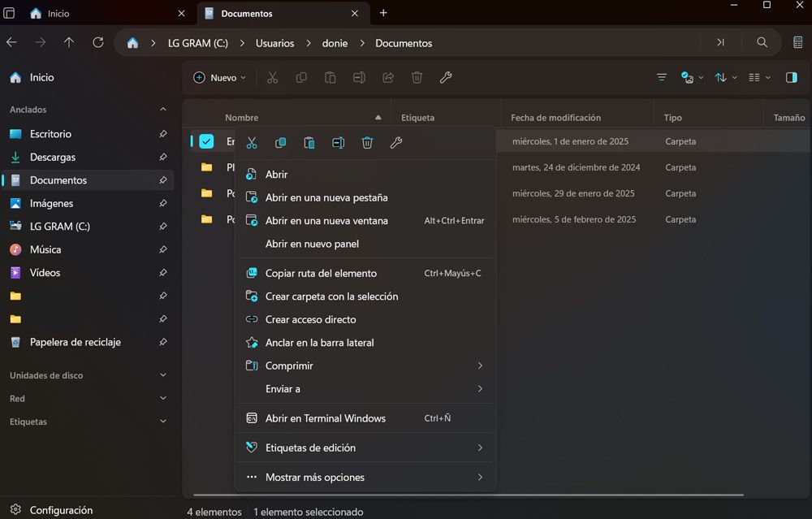The image size is (812, 519).
Task: Expand the Unidades de disco section
Action: point(162,375)
